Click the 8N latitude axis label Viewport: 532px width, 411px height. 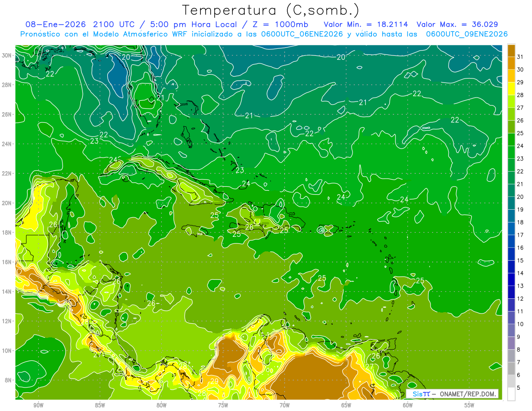(x=9, y=380)
